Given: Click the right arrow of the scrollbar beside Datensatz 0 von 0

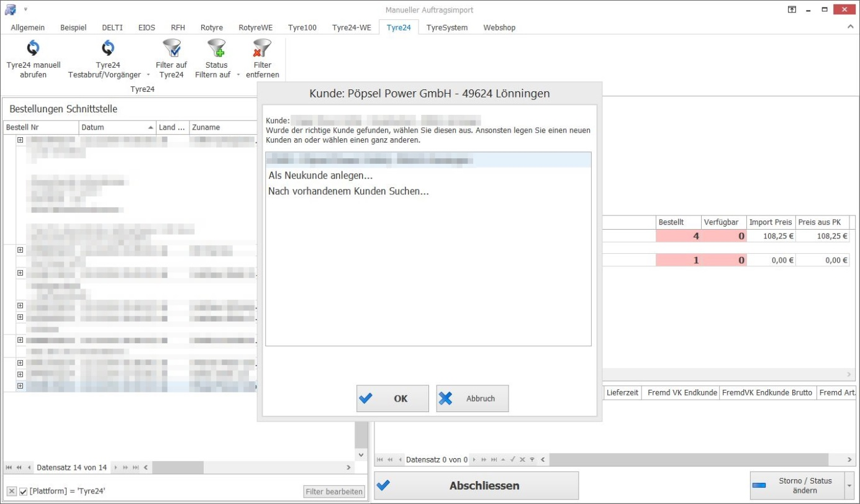Looking at the screenshot, I should coord(849,460).
